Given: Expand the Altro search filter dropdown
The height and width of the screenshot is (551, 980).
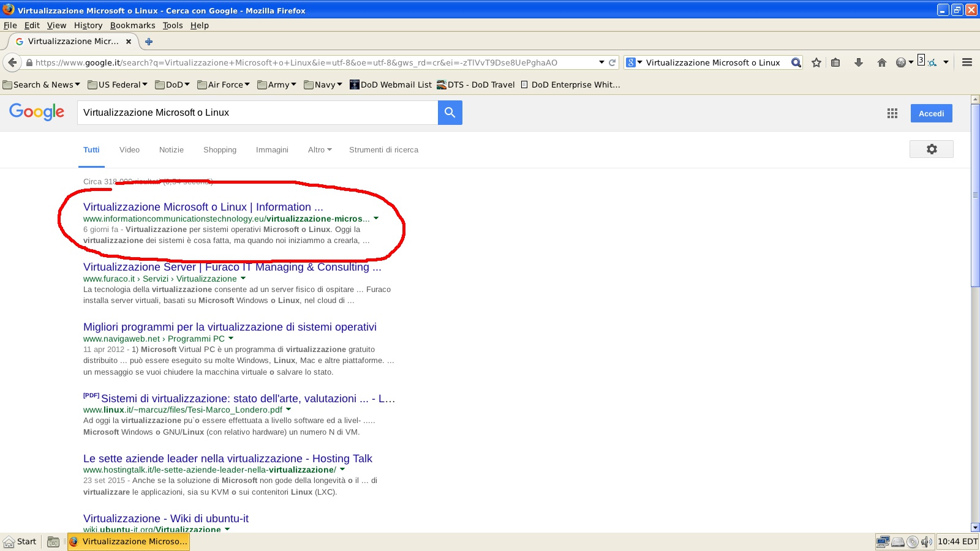Looking at the screenshot, I should point(320,150).
